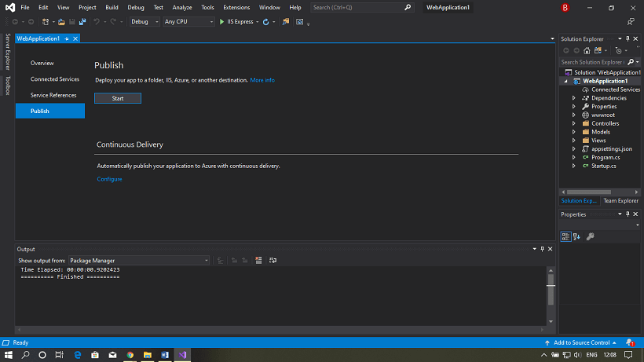Open the More info link
The image size is (644, 362).
262,80
